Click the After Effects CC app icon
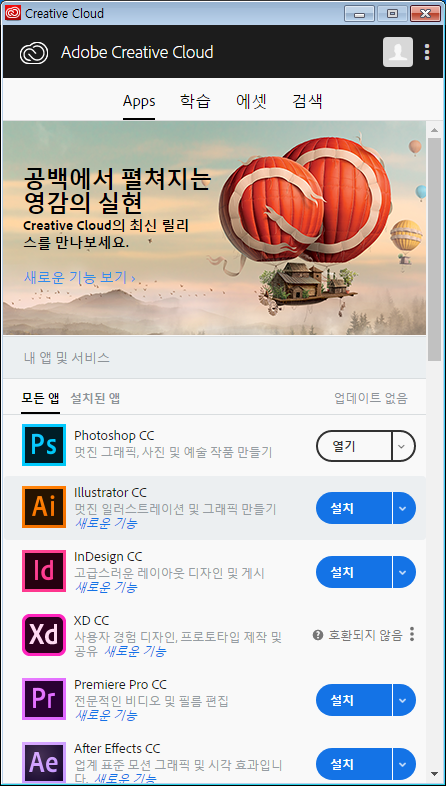Image resolution: width=446 pixels, height=786 pixels. (x=44, y=763)
